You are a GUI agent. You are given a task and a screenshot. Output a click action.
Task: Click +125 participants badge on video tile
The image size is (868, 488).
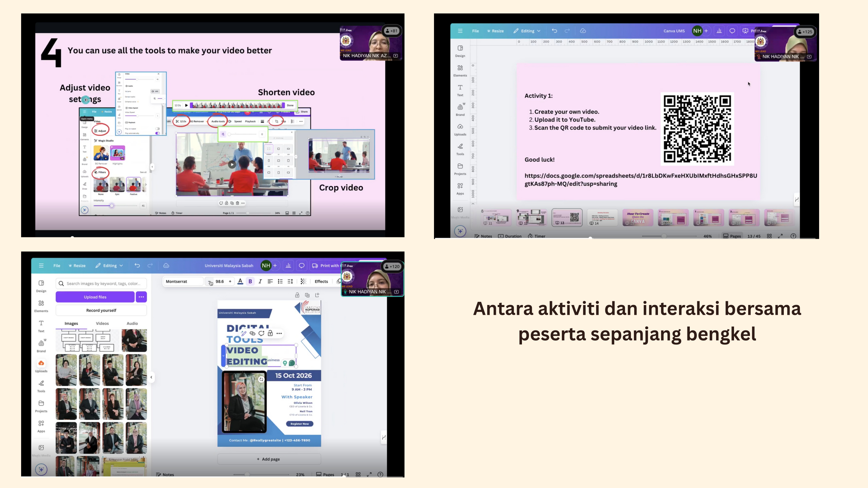click(805, 32)
